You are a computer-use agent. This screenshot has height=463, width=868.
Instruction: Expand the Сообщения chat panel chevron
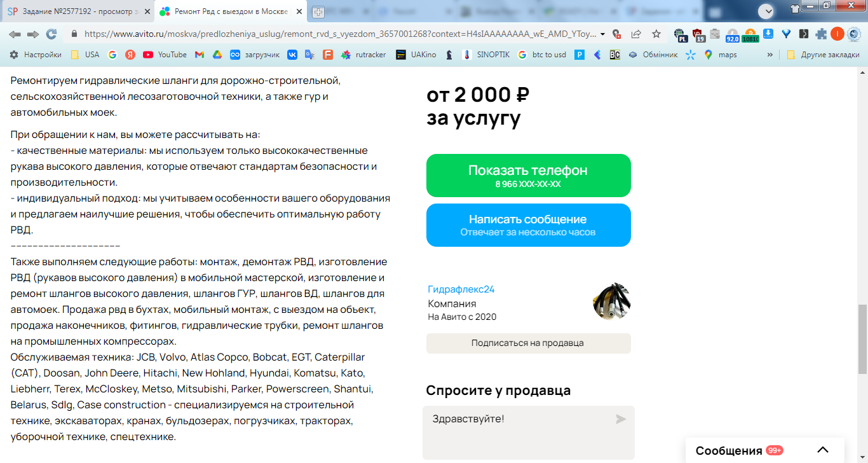(x=823, y=450)
